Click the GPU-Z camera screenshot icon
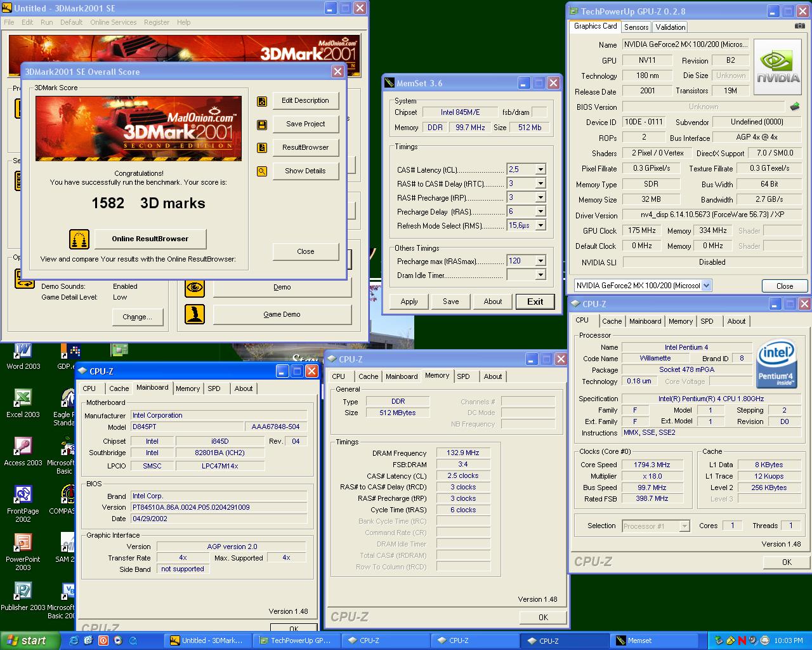This screenshot has height=650, width=812. [799, 26]
